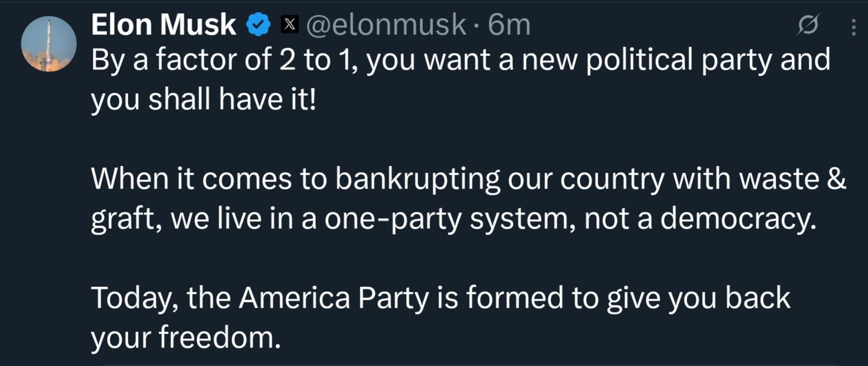Click the 6m post timestamp
868x366 pixels.
509,25
